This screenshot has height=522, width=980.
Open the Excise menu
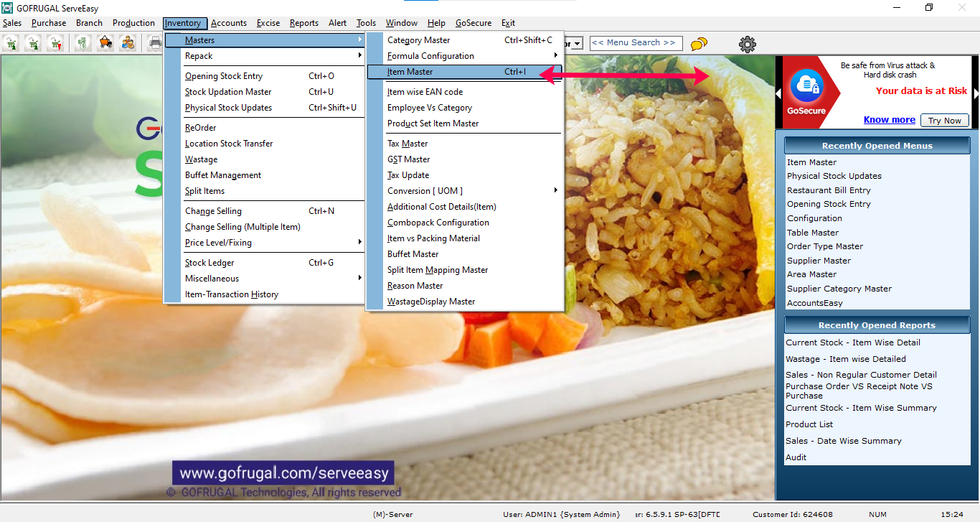[x=268, y=23]
